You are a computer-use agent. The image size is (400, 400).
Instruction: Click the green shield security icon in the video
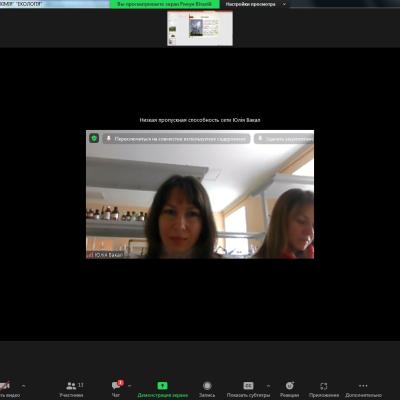[x=94, y=138]
